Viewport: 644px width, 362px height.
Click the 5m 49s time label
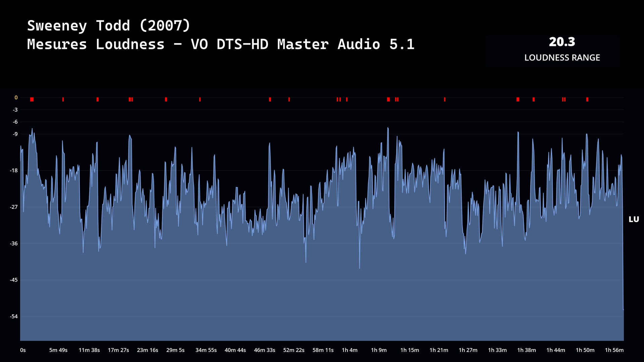pyautogui.click(x=58, y=350)
